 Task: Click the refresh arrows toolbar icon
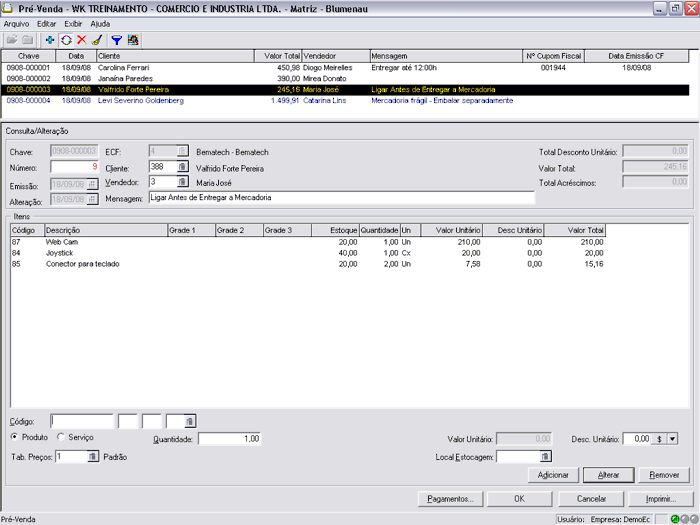(x=66, y=39)
